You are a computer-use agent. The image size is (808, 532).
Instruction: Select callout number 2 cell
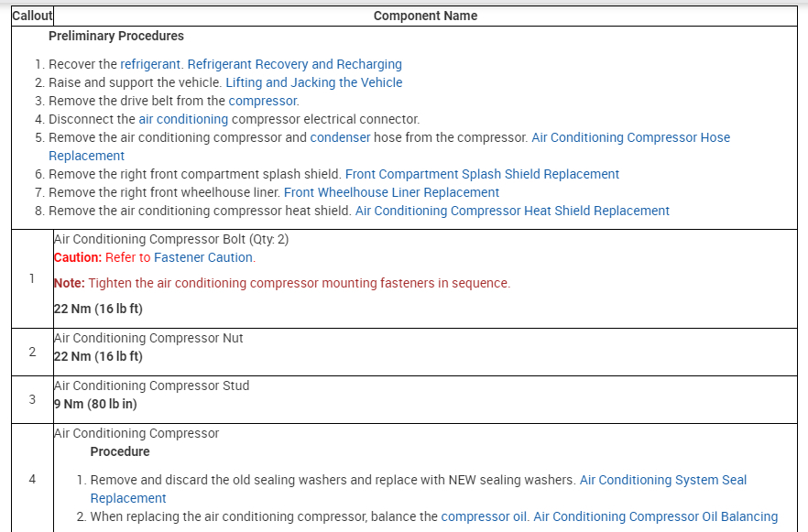click(x=32, y=352)
